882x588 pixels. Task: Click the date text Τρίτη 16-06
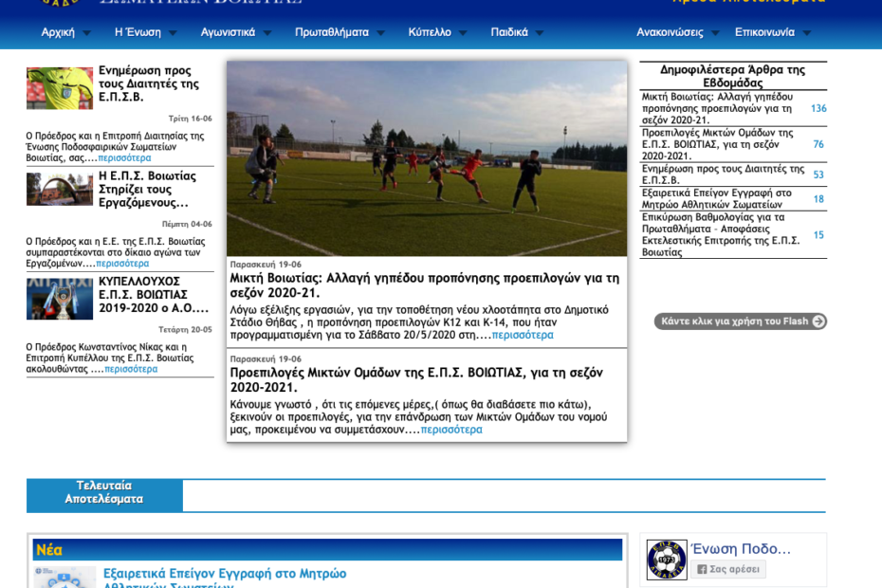(x=190, y=119)
